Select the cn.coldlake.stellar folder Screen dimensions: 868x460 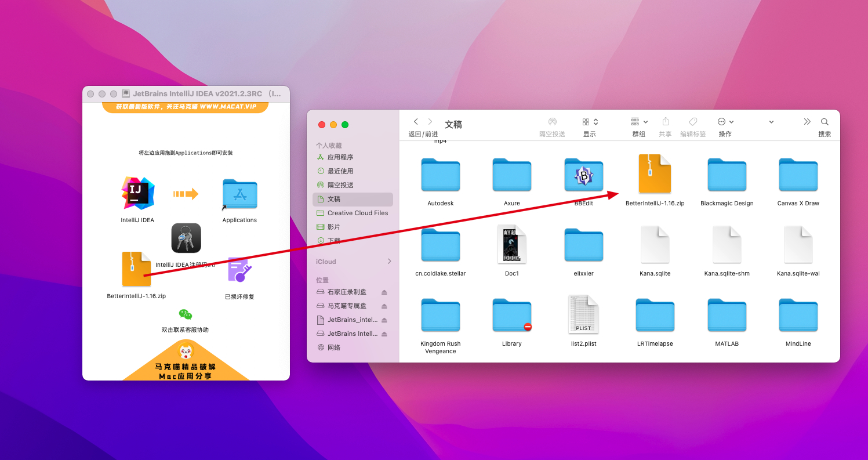[x=441, y=245]
